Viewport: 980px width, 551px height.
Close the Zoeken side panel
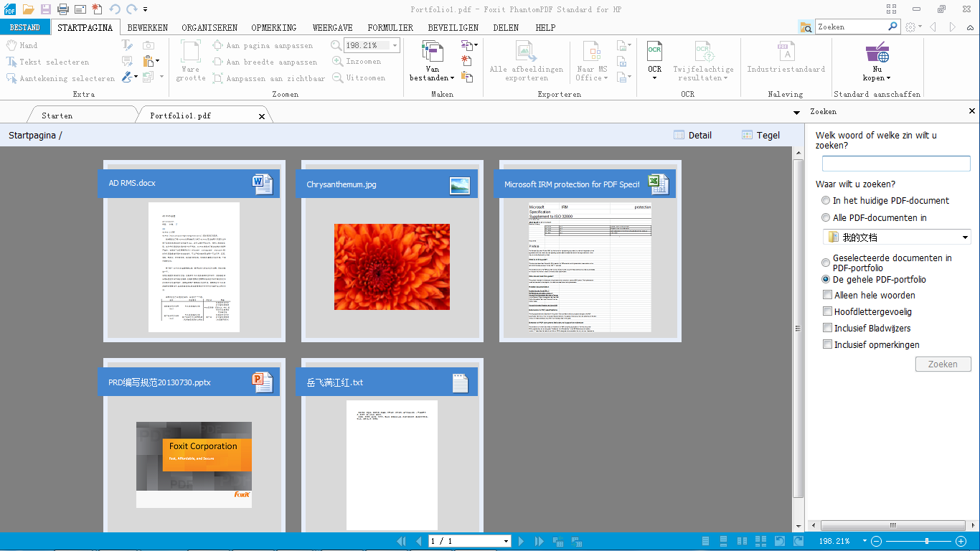pyautogui.click(x=972, y=111)
